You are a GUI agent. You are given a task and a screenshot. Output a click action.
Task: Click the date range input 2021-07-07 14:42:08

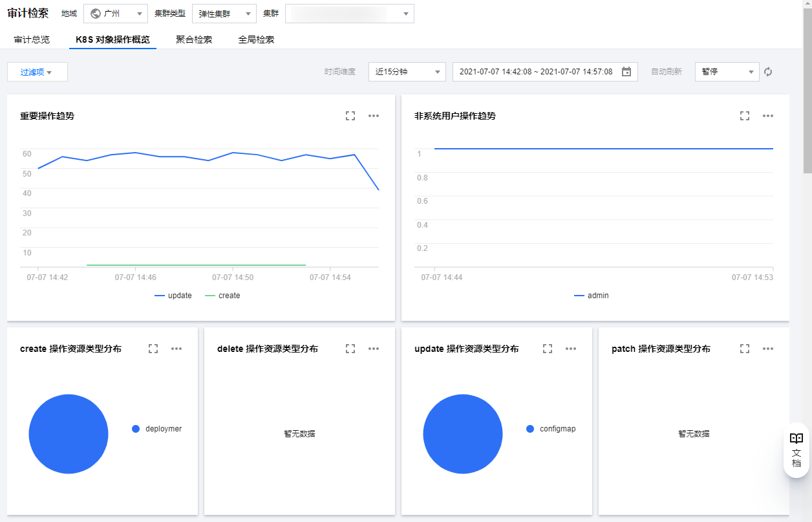[x=545, y=72]
